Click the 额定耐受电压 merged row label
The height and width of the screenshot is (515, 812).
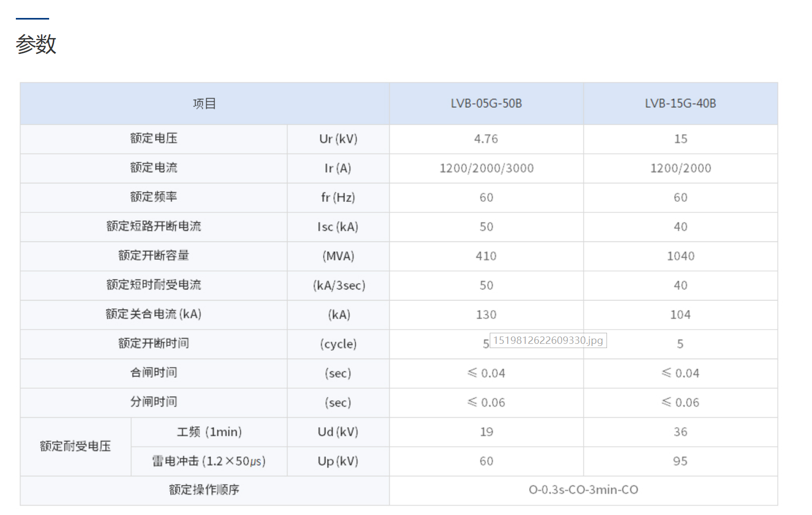76,446
